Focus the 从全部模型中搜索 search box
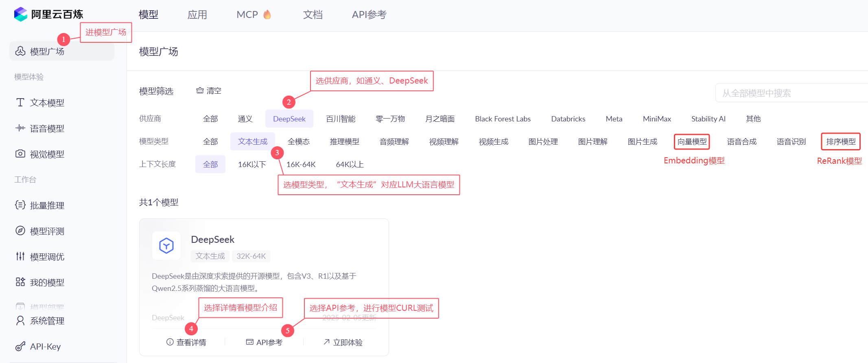The width and height of the screenshot is (868, 363). tap(791, 93)
